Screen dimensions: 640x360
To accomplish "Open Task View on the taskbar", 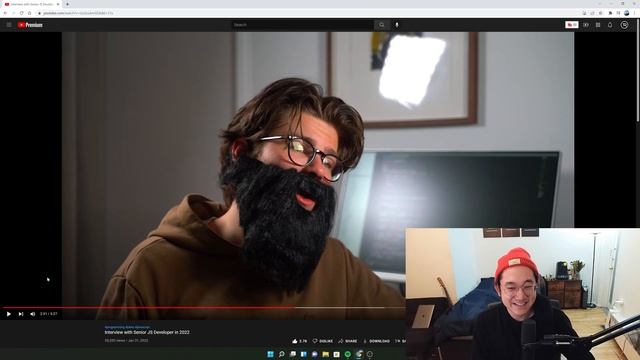I will [x=293, y=354].
